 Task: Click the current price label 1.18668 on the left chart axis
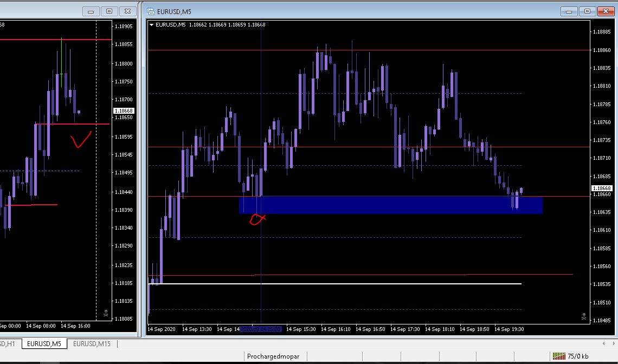click(124, 111)
